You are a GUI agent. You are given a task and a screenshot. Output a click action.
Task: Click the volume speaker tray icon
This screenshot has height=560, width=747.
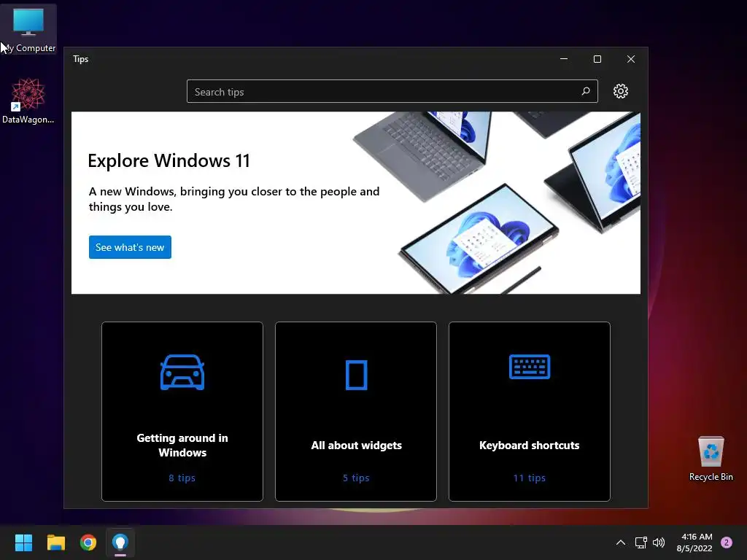click(x=659, y=542)
